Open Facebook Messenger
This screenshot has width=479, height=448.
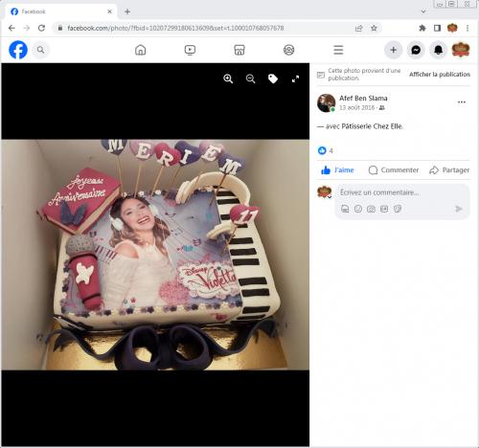click(416, 50)
